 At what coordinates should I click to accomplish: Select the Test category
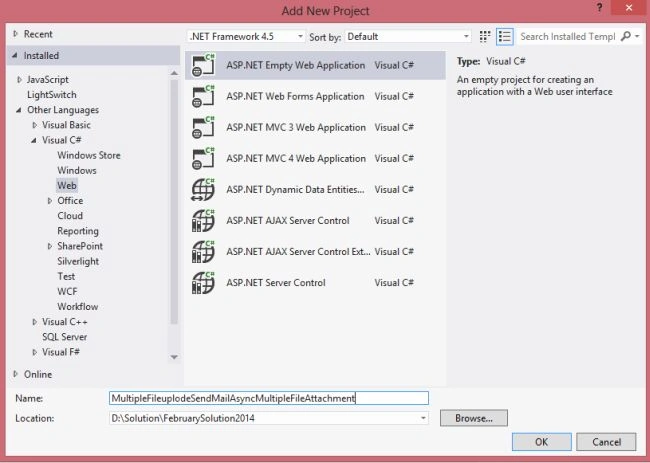click(66, 276)
